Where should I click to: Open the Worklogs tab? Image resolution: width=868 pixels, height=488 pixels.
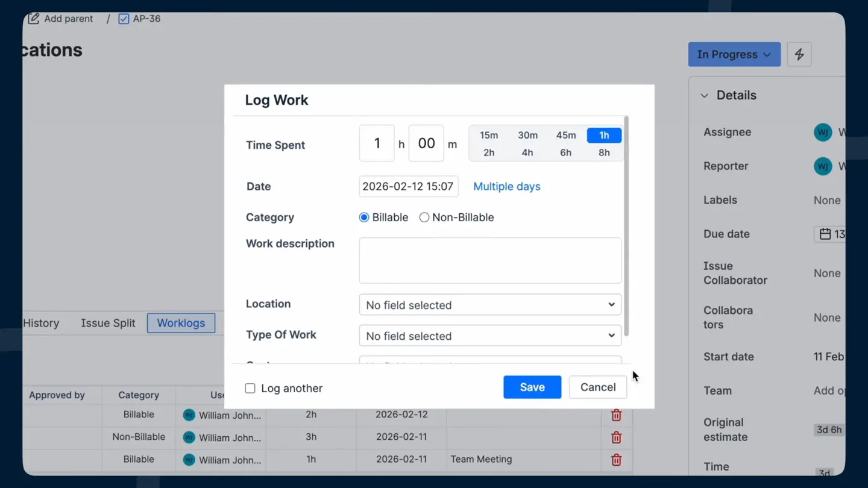pos(181,323)
